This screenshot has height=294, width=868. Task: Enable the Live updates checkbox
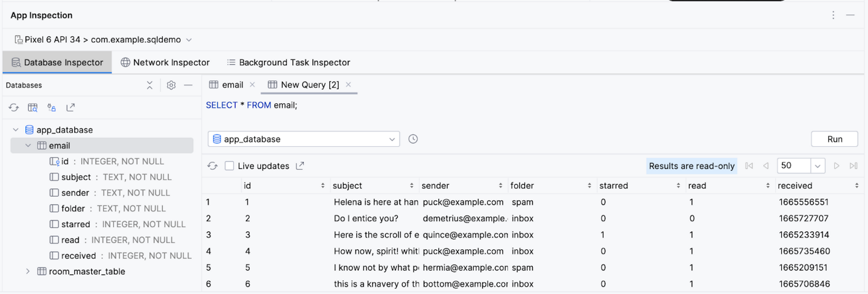click(x=230, y=166)
